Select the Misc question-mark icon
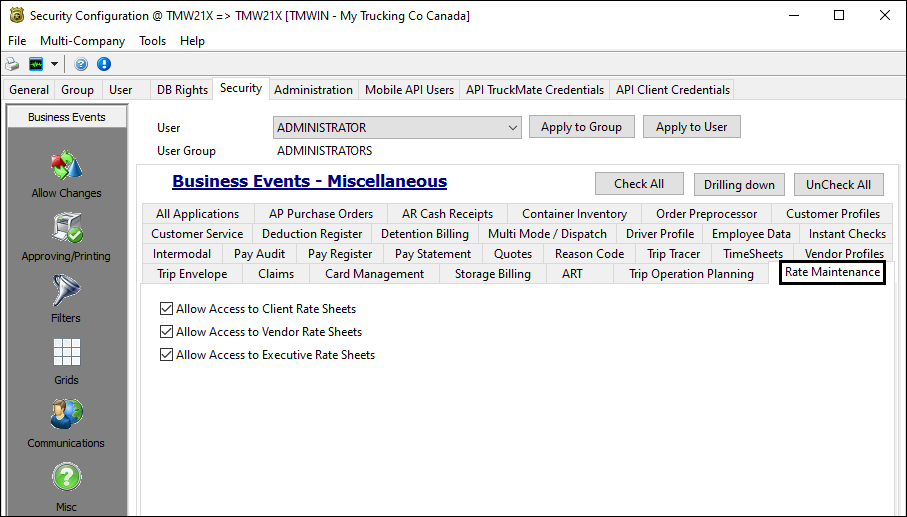This screenshot has width=907, height=517. pos(67,477)
